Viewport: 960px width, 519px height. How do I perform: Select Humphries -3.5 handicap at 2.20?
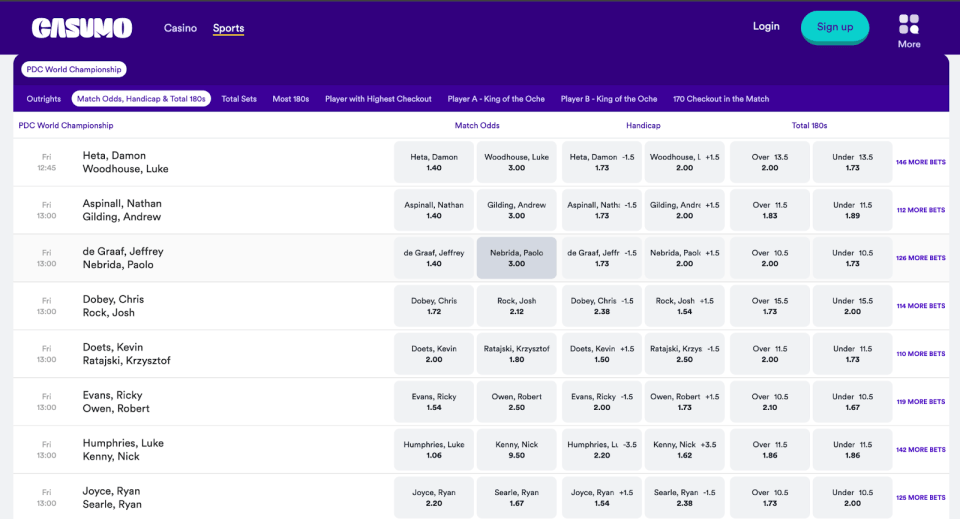click(602, 450)
